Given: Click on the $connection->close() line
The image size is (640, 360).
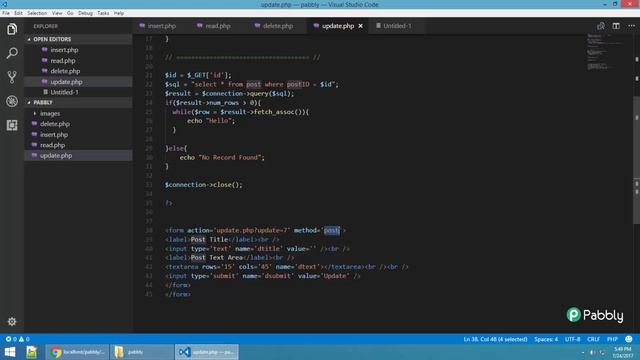Looking at the screenshot, I should click(x=203, y=185).
